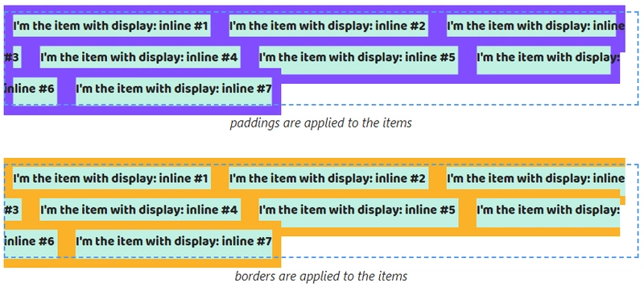644x291 pixels.
Task: Click caption 'paddings are applied to the items'
Action: [x=320, y=123]
